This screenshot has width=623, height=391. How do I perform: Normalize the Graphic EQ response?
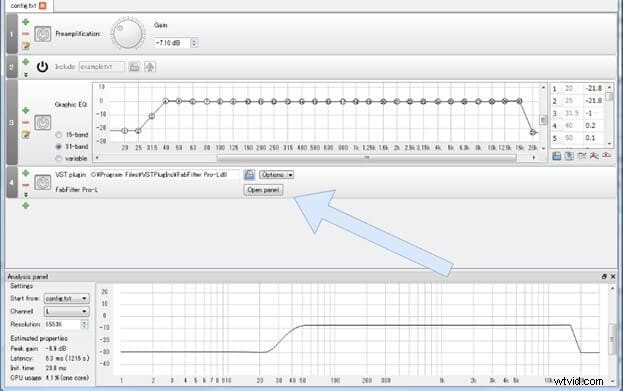point(594,156)
